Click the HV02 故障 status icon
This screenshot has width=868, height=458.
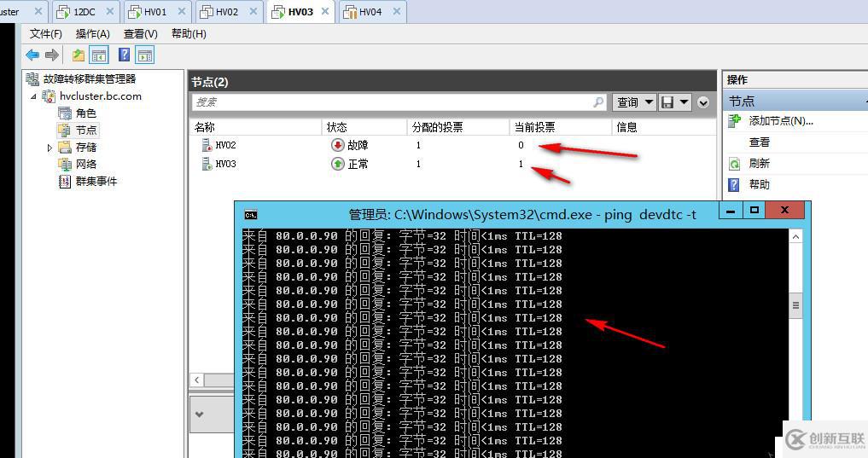[x=338, y=145]
